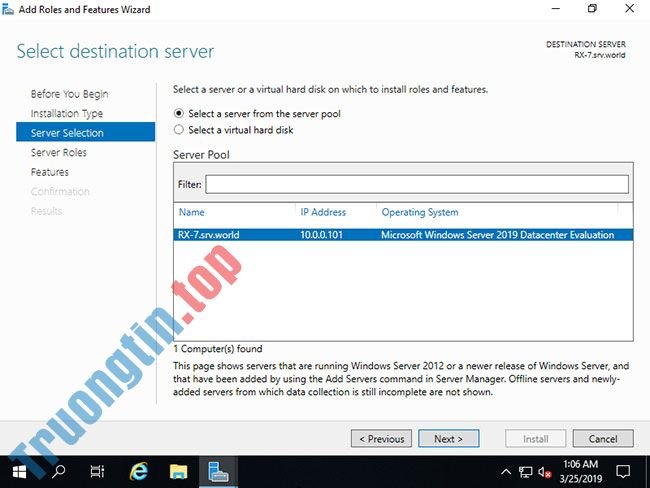Screen dimensions: 650x488
Task: Click the muted volume tray icon
Action: (x=544, y=472)
